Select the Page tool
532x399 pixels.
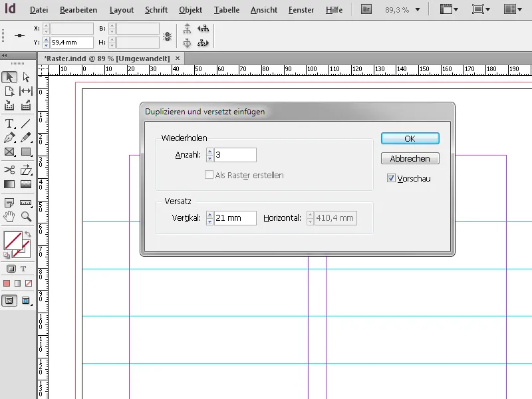(x=9, y=91)
